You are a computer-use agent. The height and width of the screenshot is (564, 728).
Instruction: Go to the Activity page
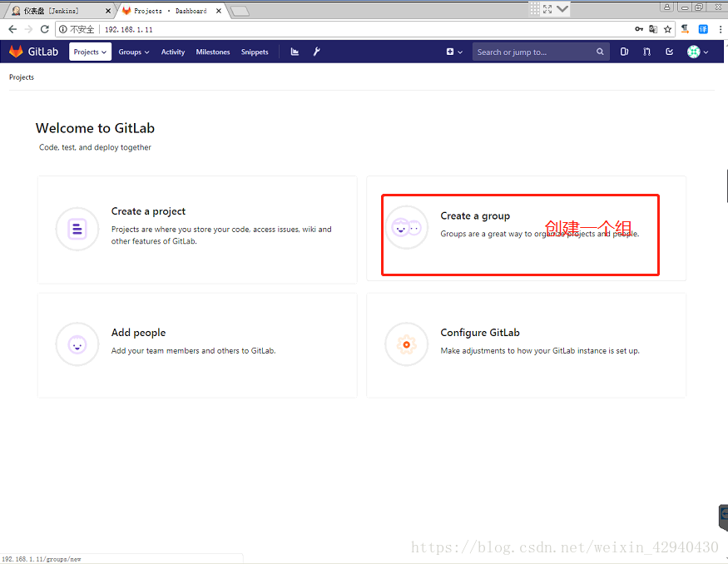pos(173,52)
